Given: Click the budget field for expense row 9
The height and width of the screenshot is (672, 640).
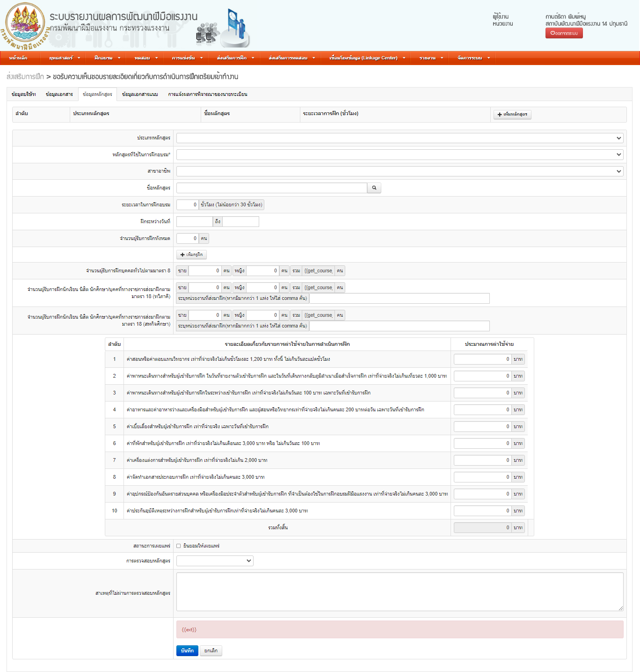Looking at the screenshot, I should [x=483, y=494].
